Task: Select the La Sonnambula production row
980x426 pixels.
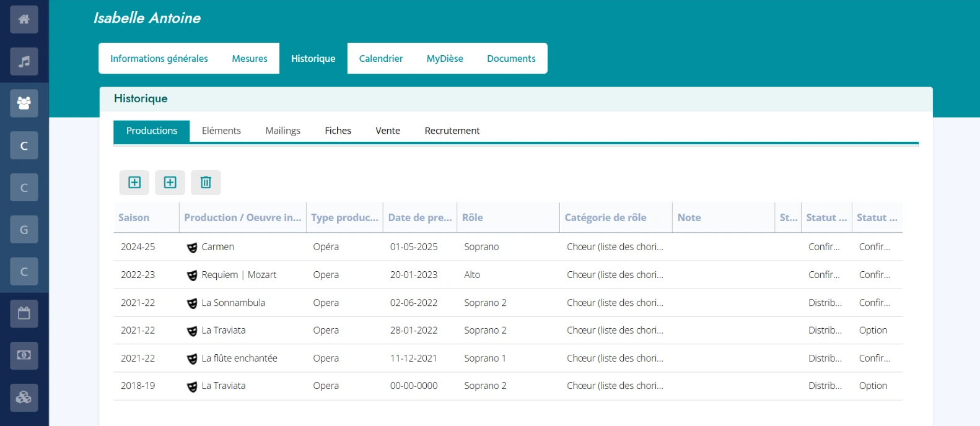Action: coord(233,303)
